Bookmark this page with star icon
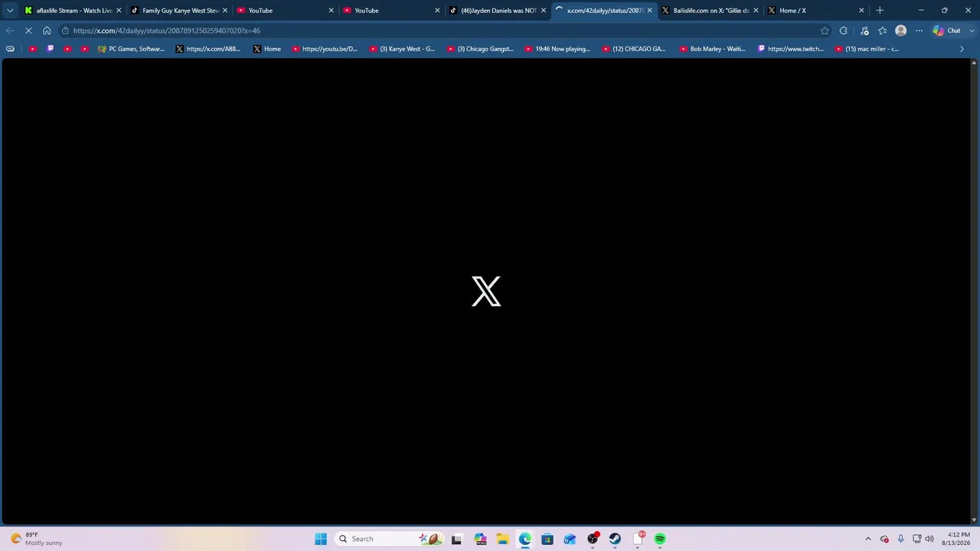The width and height of the screenshot is (980, 551). 825,31
